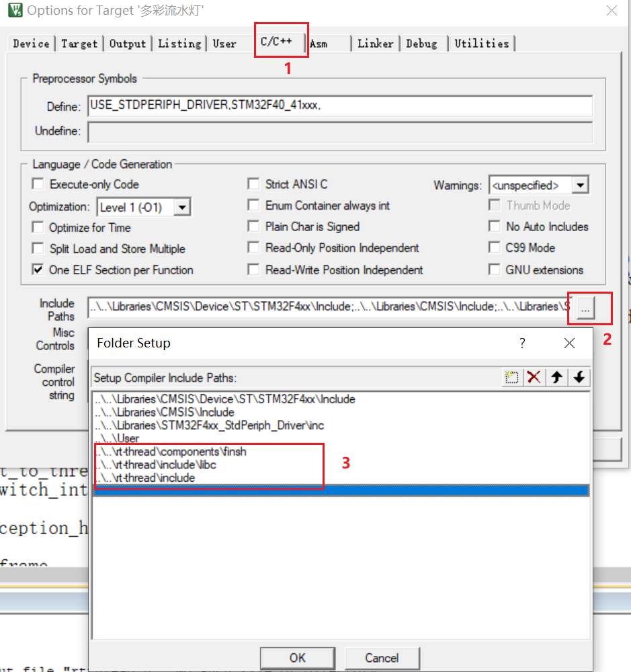This screenshot has height=672, width=631.
Task: Open the Optimization level dropdown
Action: click(x=182, y=208)
